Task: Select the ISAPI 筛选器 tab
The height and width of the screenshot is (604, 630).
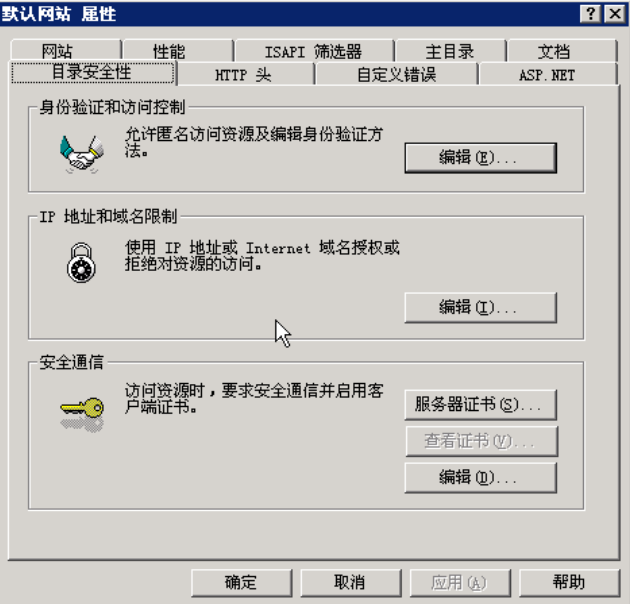Action: 315,51
